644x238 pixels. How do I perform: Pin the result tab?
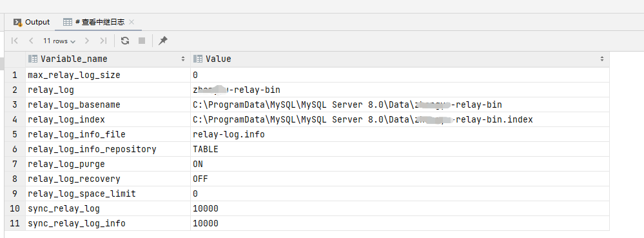(x=163, y=41)
